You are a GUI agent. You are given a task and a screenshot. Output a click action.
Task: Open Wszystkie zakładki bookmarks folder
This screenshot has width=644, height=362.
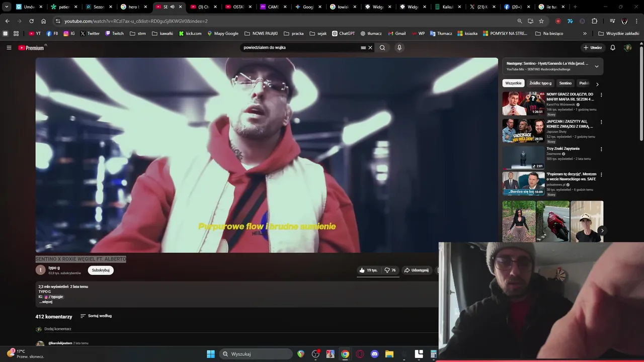618,34
